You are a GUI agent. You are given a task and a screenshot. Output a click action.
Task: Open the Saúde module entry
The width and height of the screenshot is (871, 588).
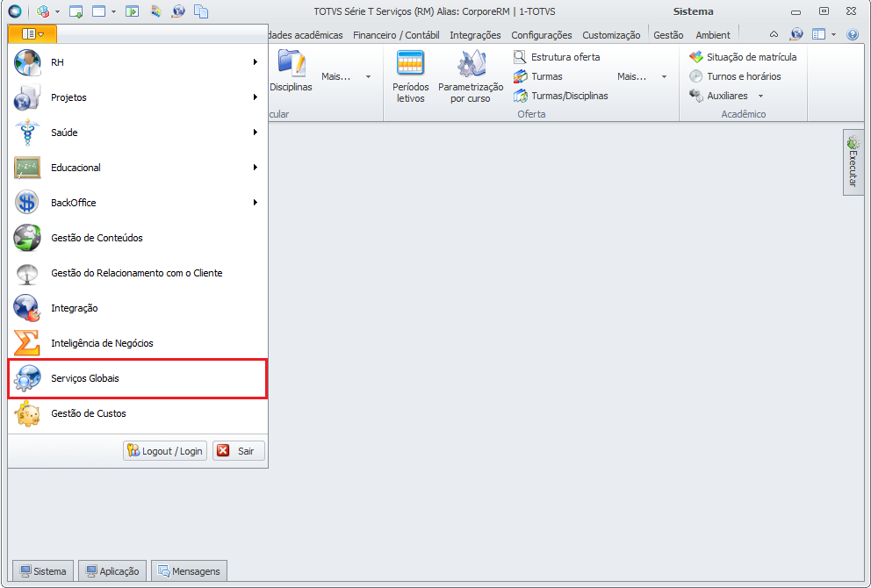click(138, 133)
